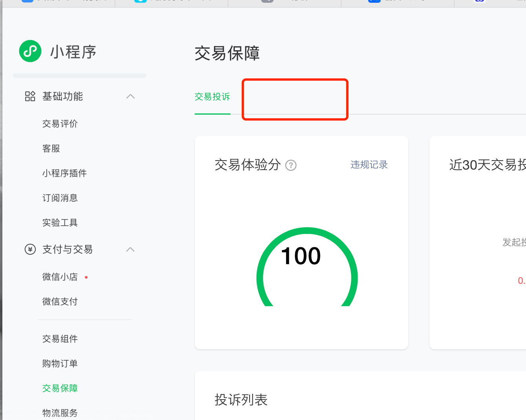Open 微信小店 menu item
526x420 pixels.
(x=60, y=277)
